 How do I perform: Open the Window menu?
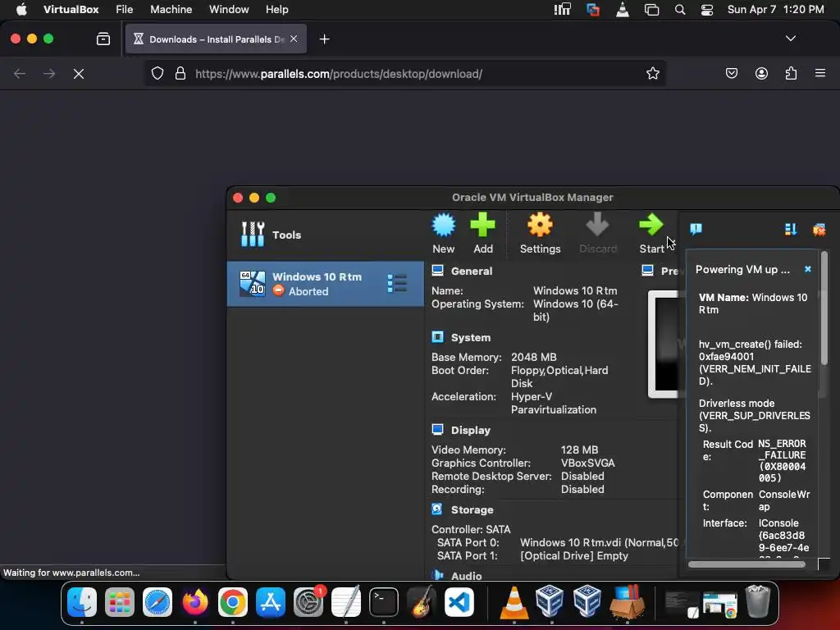pos(229,10)
